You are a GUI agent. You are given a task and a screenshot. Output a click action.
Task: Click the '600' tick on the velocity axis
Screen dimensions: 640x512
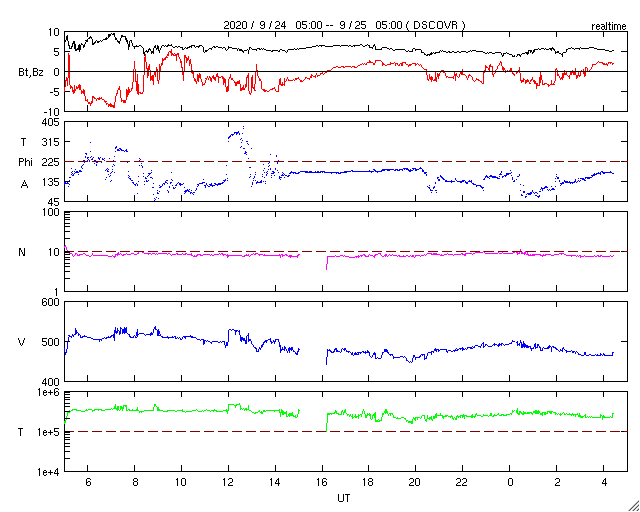tap(51, 302)
